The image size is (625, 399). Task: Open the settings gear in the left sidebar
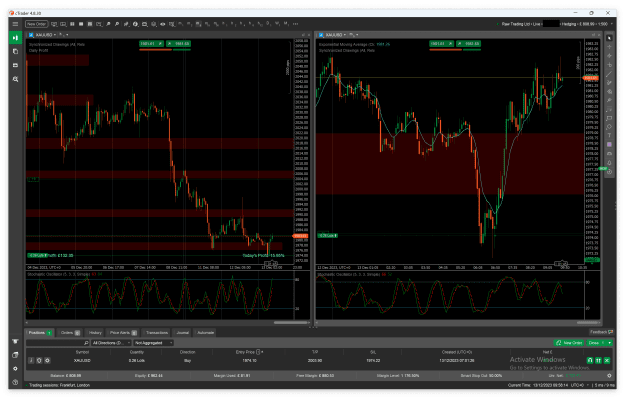(x=16, y=369)
